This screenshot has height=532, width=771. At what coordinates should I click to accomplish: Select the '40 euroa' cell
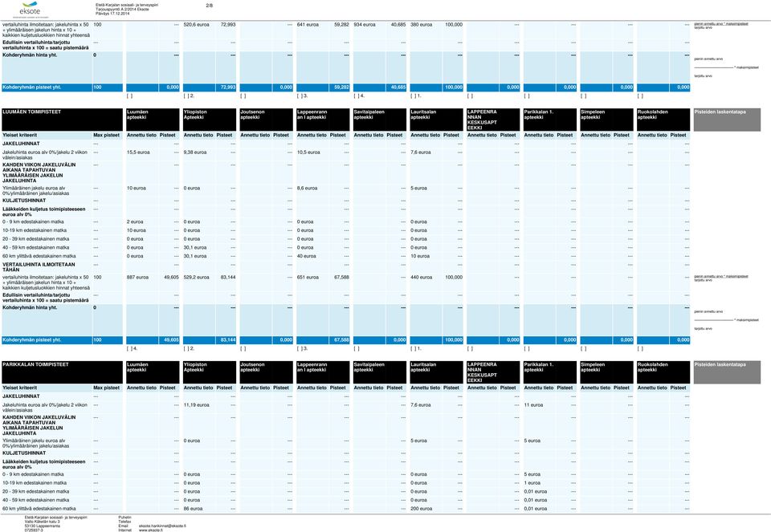306,256
